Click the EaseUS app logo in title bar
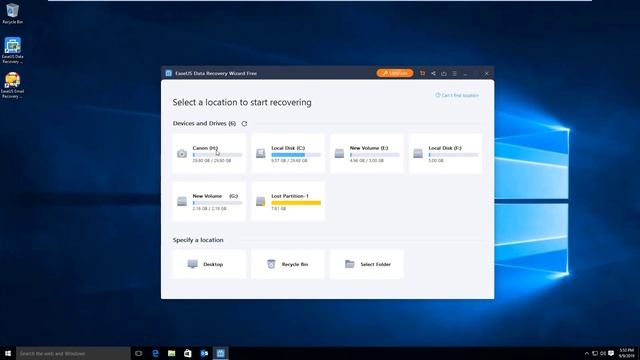Image resolution: width=640 pixels, height=360 pixels. 169,73
